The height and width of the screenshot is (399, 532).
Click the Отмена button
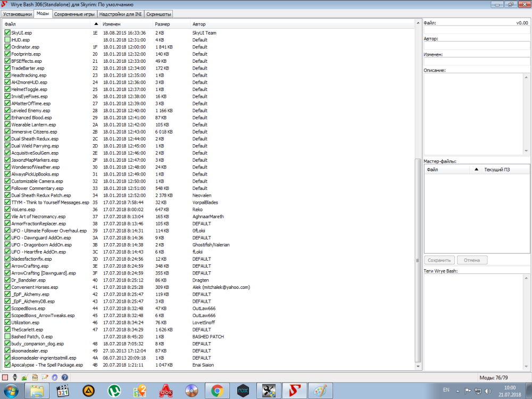point(472,260)
